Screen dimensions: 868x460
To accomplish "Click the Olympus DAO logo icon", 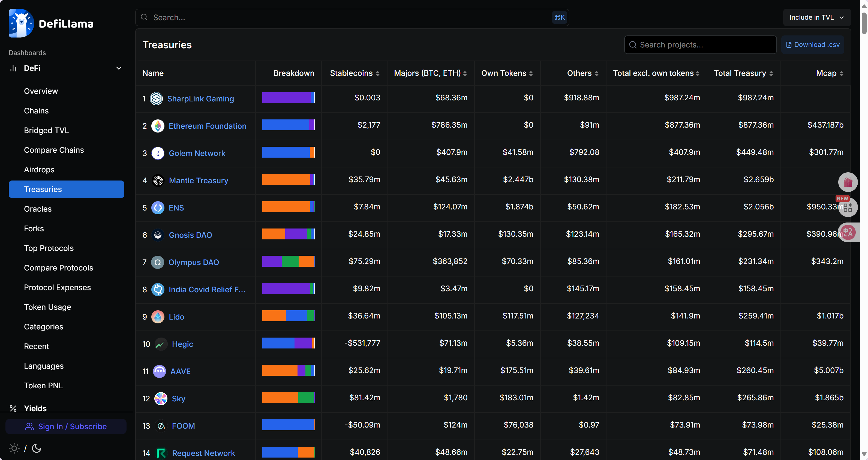I will 157,262.
